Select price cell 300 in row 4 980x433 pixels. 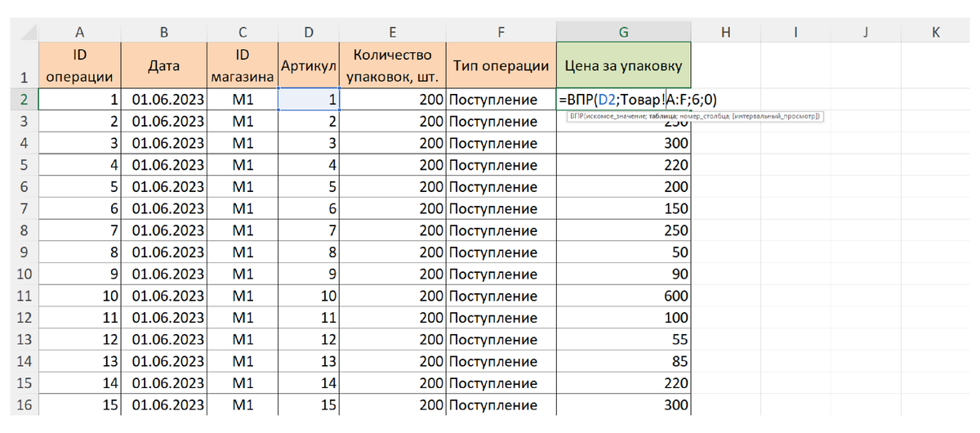[x=623, y=143]
